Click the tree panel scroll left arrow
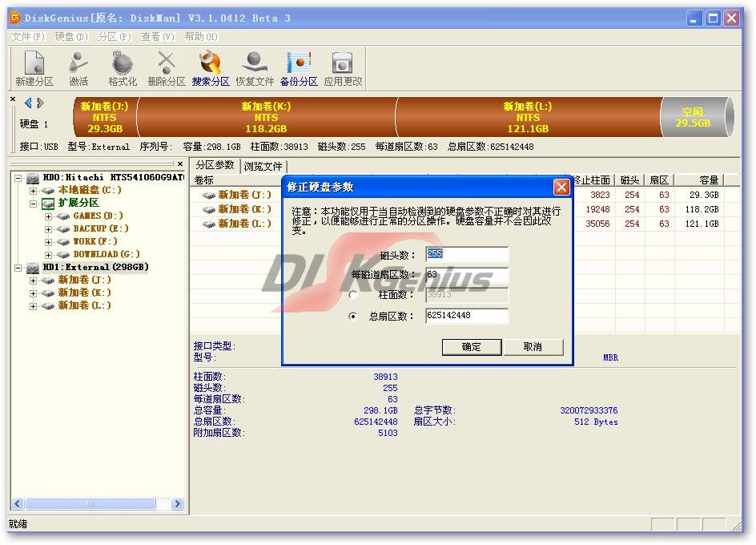Viewport: 756px width, 545px height. 18,504
